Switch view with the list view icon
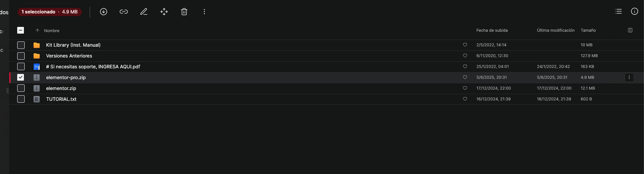 (619, 11)
